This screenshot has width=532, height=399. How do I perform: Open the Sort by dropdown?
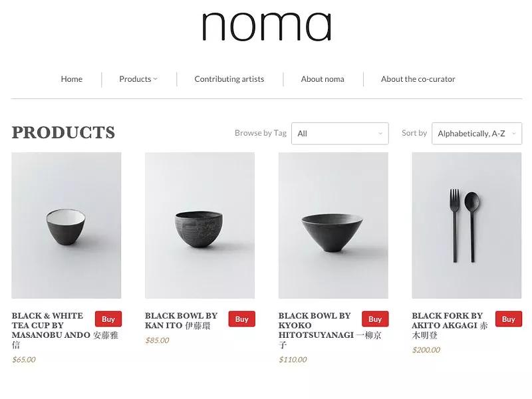(x=476, y=133)
